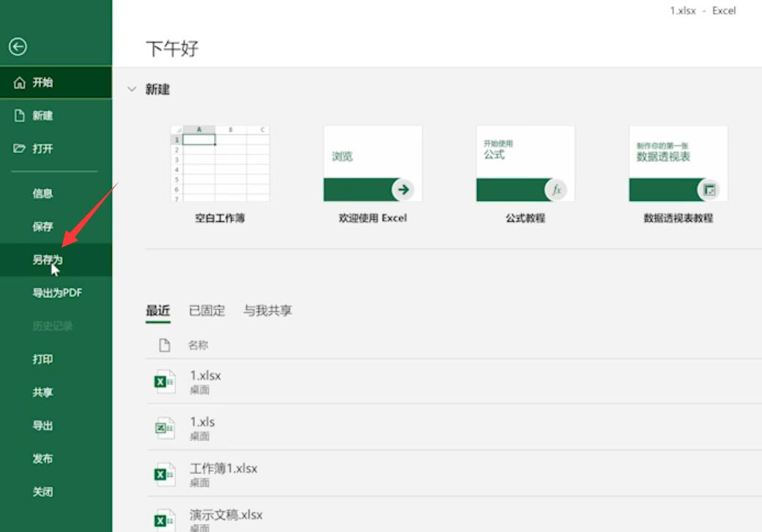Click the back arrow icon
This screenshot has height=532, width=762.
click(18, 47)
